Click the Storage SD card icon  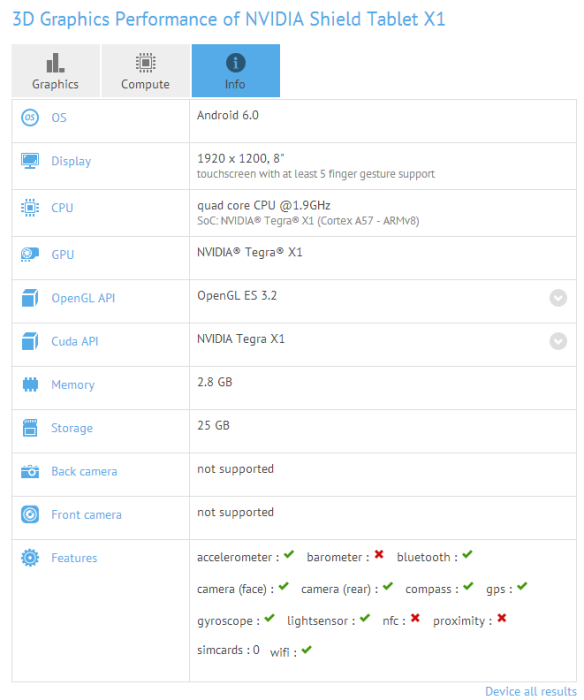coord(30,428)
